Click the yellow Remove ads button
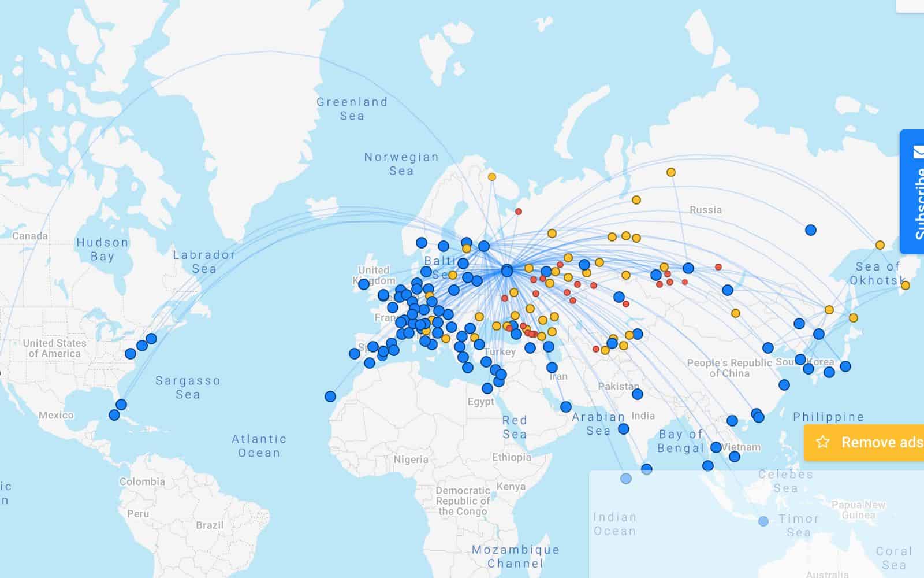924x578 pixels. [864, 443]
